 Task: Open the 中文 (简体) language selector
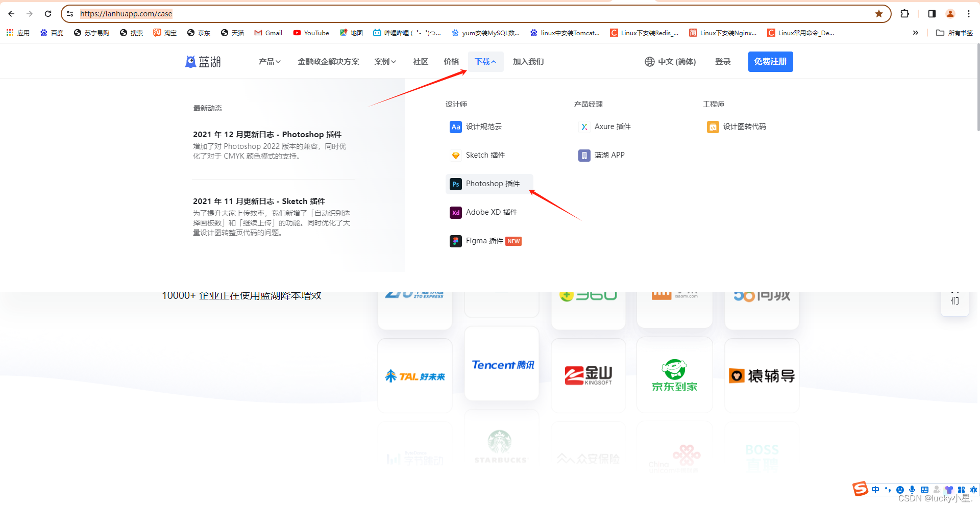click(x=670, y=62)
